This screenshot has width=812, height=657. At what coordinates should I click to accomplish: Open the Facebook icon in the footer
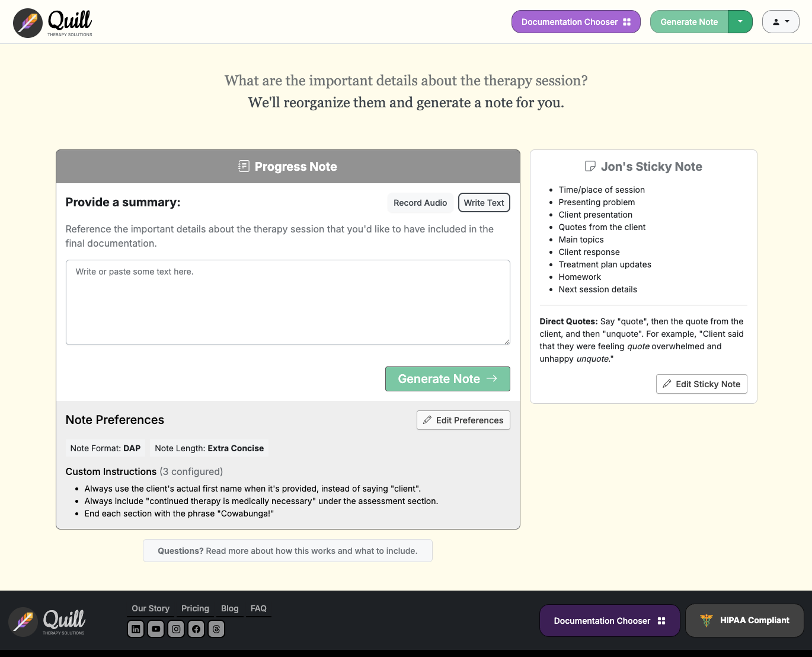(x=196, y=629)
